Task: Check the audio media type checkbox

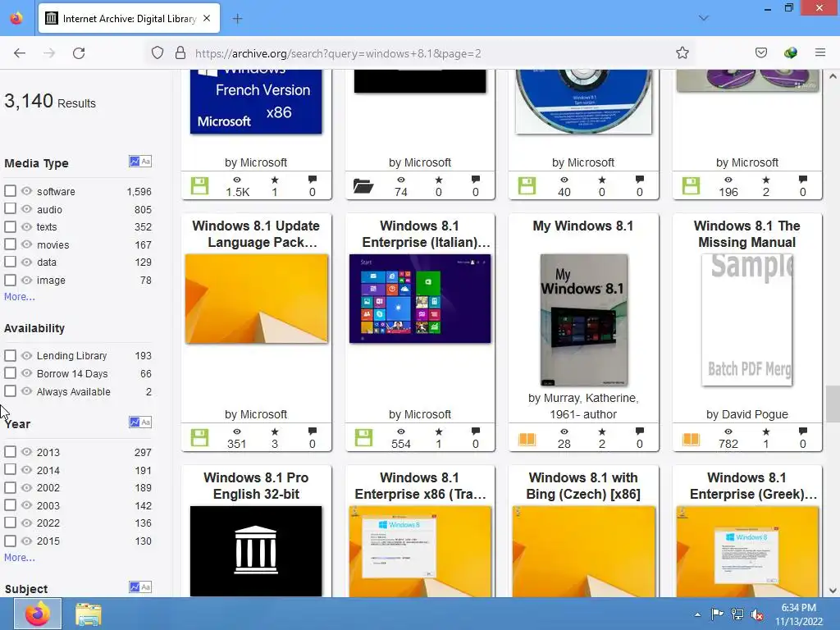Action: (10, 208)
